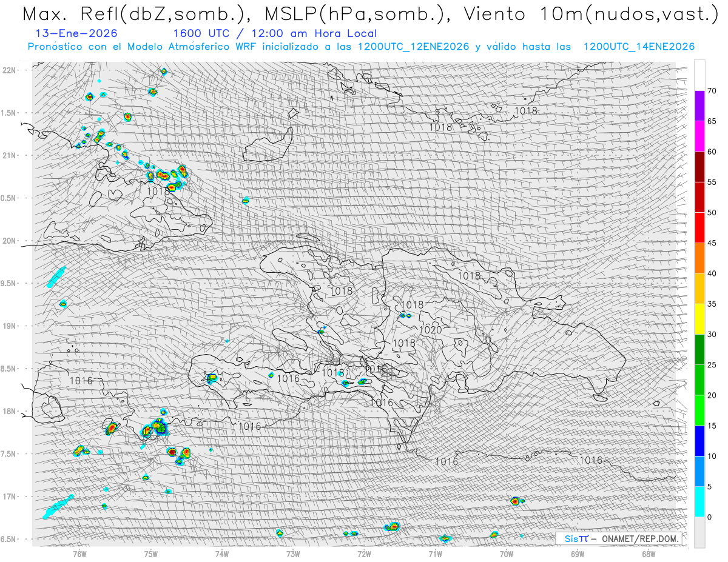
Task: Click the 65 value on the colorbar
Action: pos(712,121)
